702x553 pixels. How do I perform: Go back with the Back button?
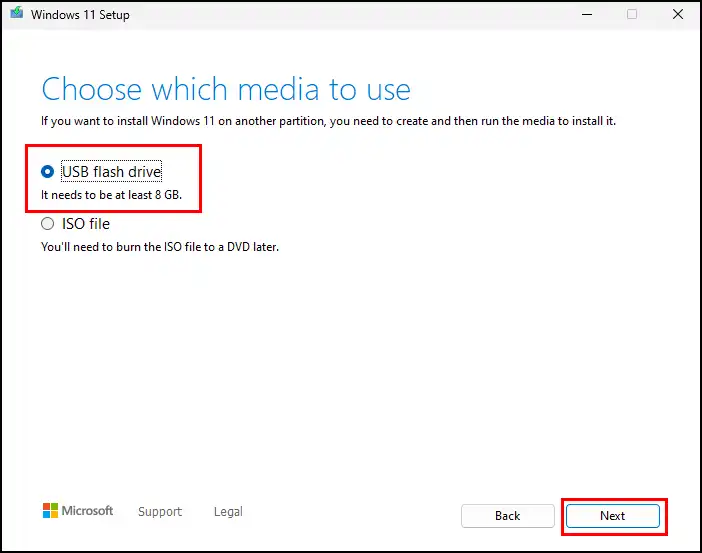click(x=508, y=516)
